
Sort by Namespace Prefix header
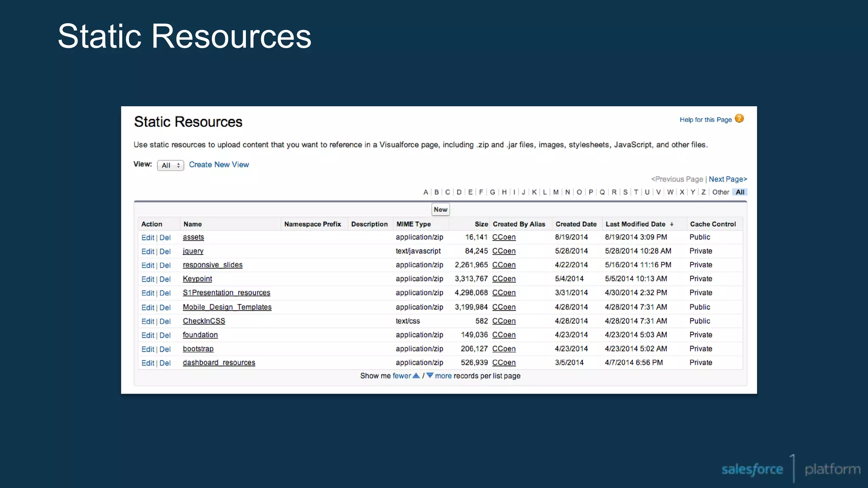pyautogui.click(x=312, y=224)
